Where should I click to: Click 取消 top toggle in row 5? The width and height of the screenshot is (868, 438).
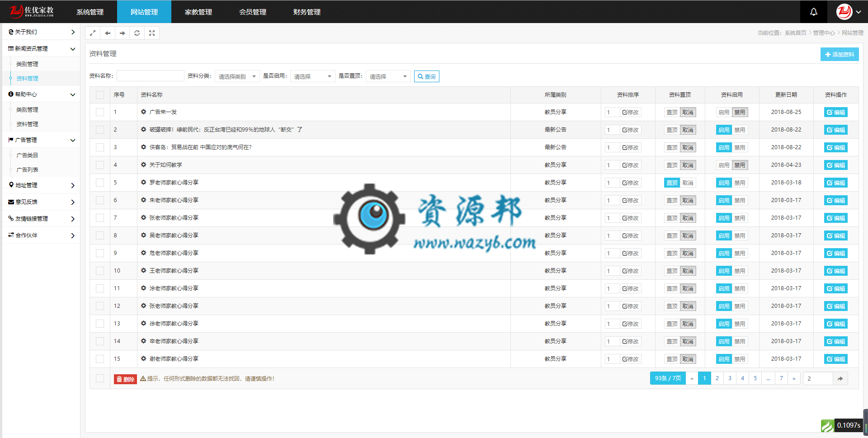[x=688, y=183]
